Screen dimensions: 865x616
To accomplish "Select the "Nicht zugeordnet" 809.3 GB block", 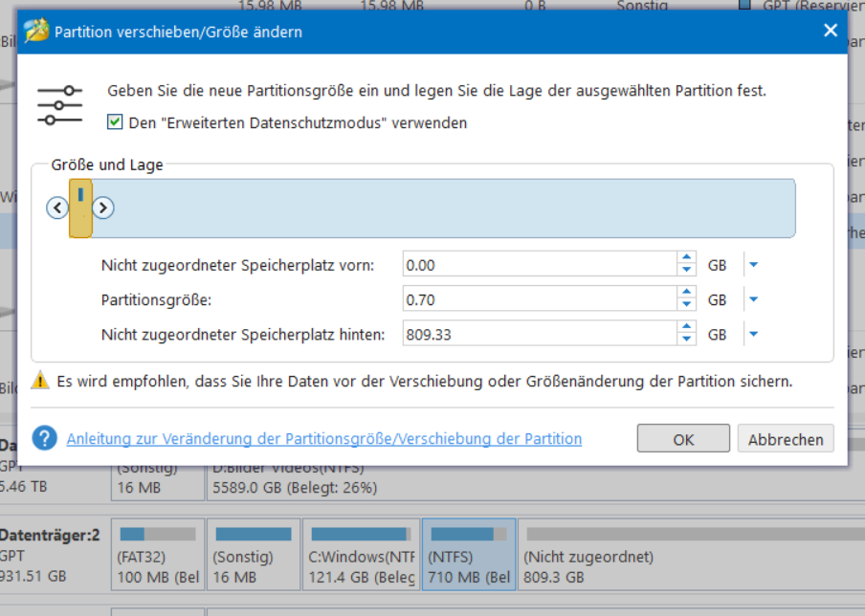I will click(x=692, y=554).
